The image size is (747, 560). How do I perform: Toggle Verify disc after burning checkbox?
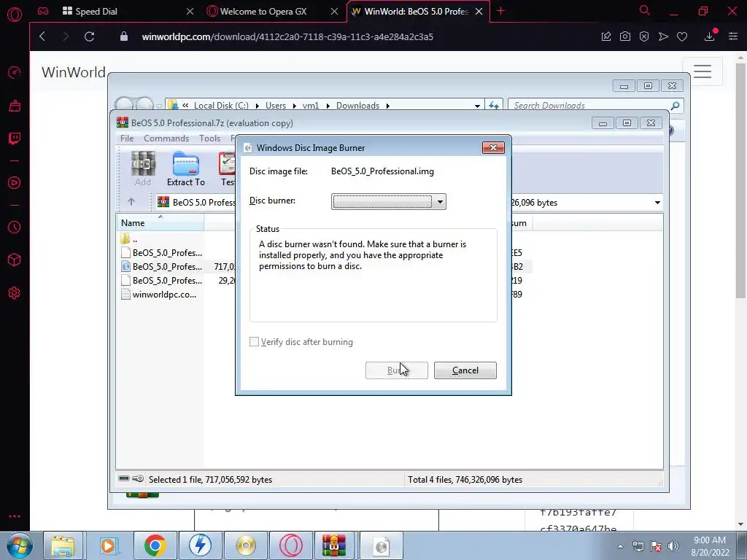pos(255,342)
